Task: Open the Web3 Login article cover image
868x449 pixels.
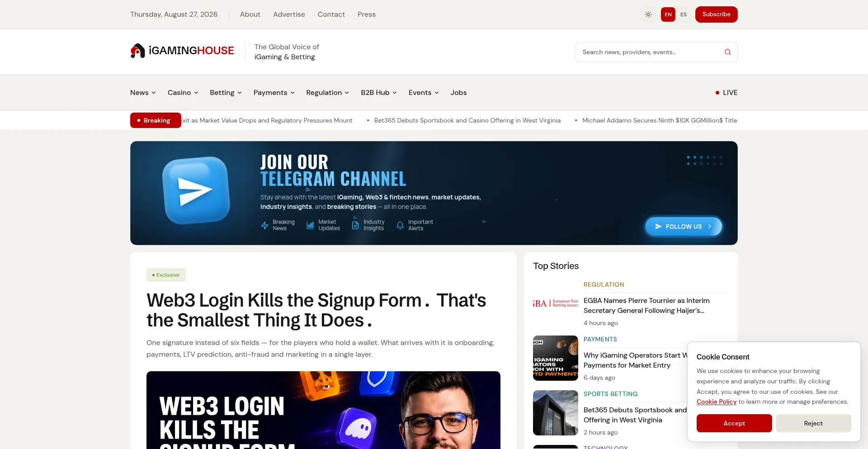Action: pyautogui.click(x=323, y=410)
